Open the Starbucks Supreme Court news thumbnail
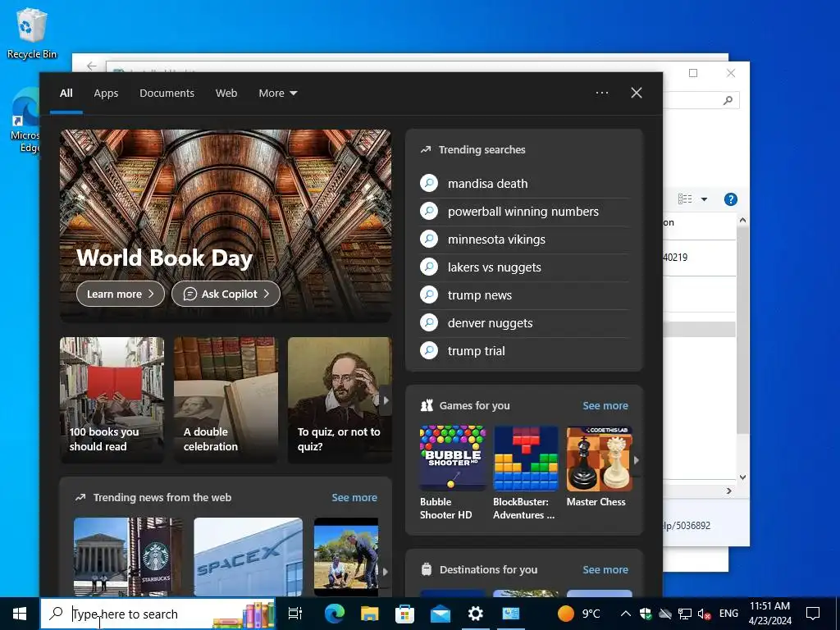Viewport: 840px width, 630px height. [128, 557]
